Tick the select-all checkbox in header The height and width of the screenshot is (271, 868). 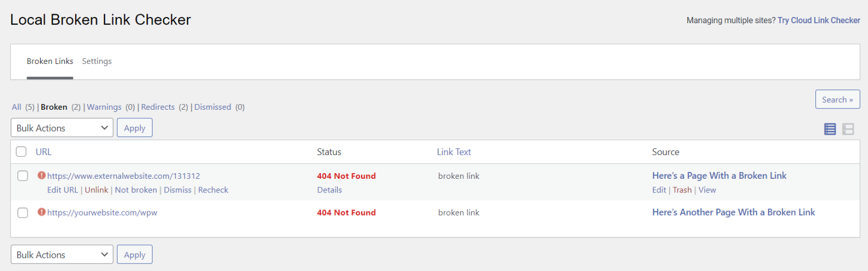pos(21,152)
